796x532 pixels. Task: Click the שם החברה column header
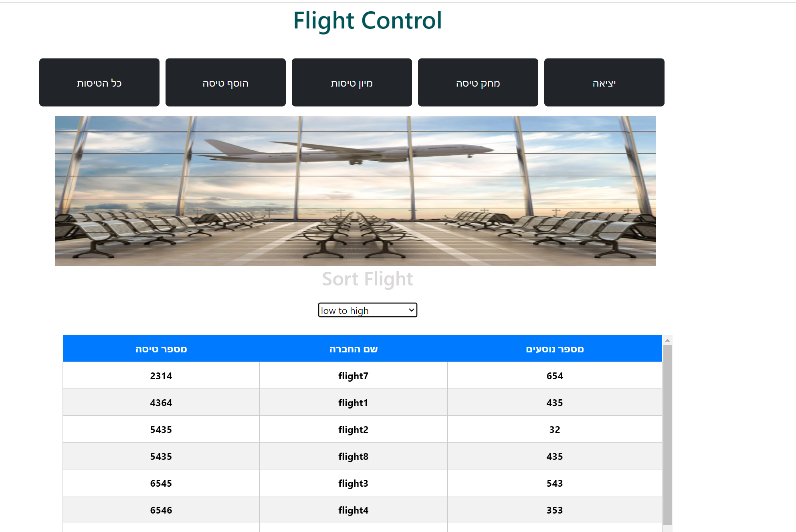coord(354,349)
